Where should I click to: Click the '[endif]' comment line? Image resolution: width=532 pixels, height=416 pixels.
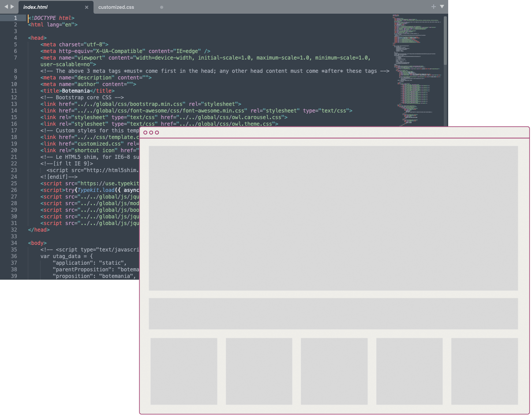pos(59,177)
